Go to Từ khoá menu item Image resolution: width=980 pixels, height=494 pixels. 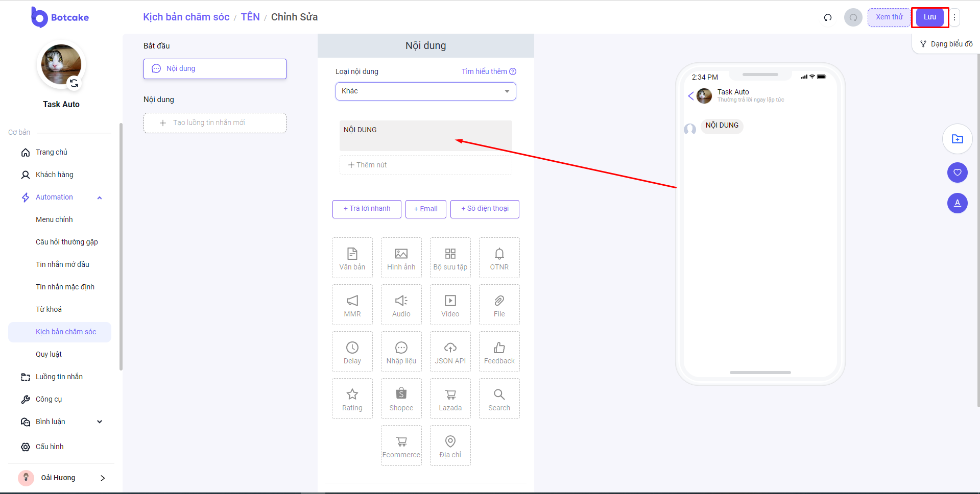click(x=49, y=309)
